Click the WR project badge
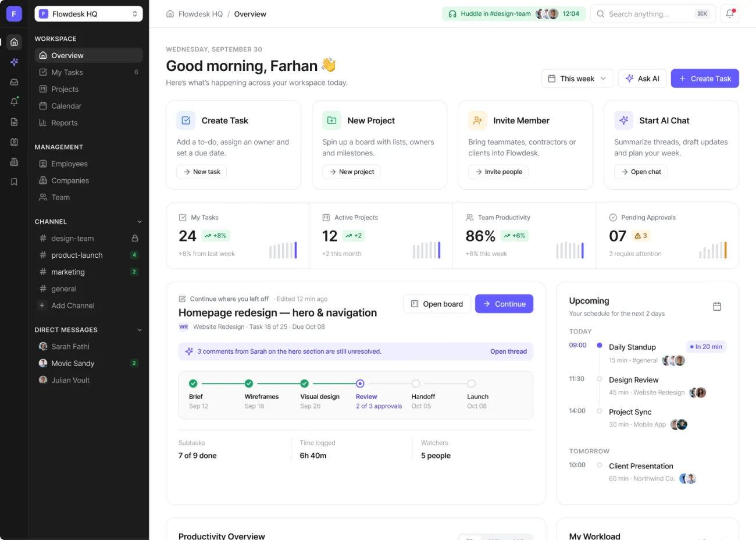Viewport: 756px width, 540px height. pyautogui.click(x=184, y=327)
